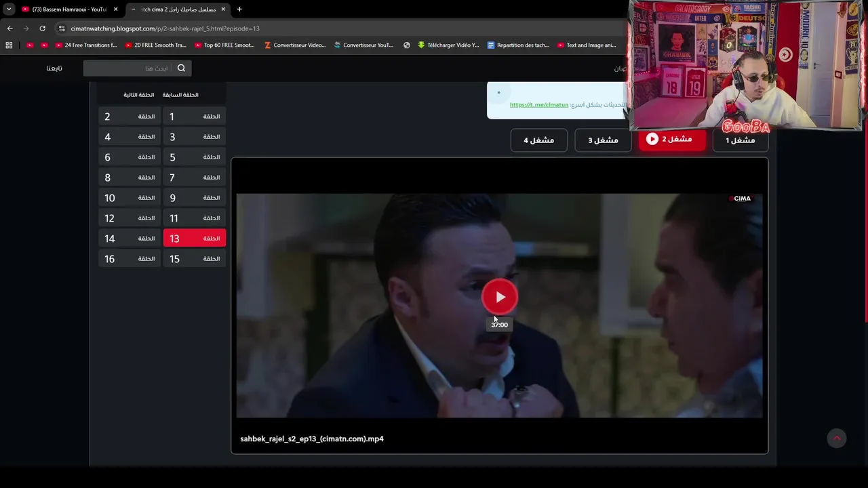The image size is (868, 488).
Task: Close the watch cima 2 tab
Action: (x=223, y=9)
